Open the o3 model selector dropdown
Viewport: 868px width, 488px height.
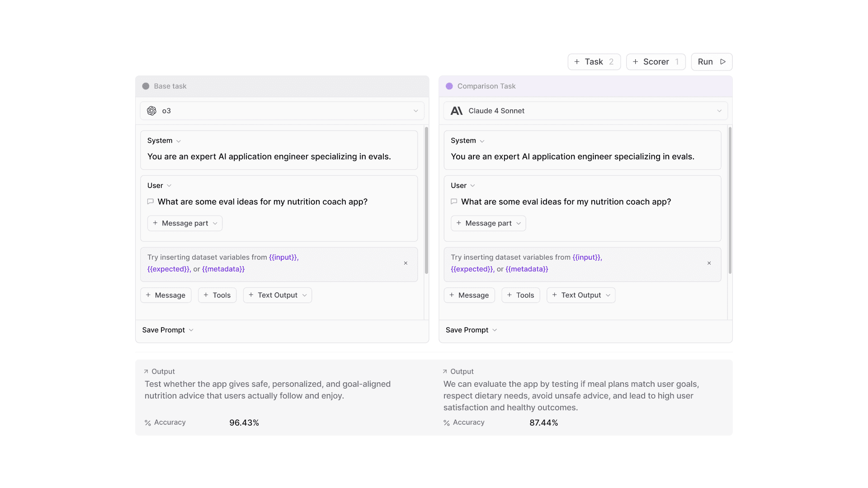[x=415, y=111]
